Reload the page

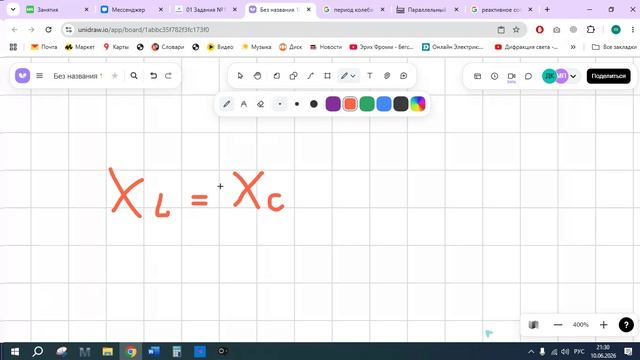tap(48, 29)
